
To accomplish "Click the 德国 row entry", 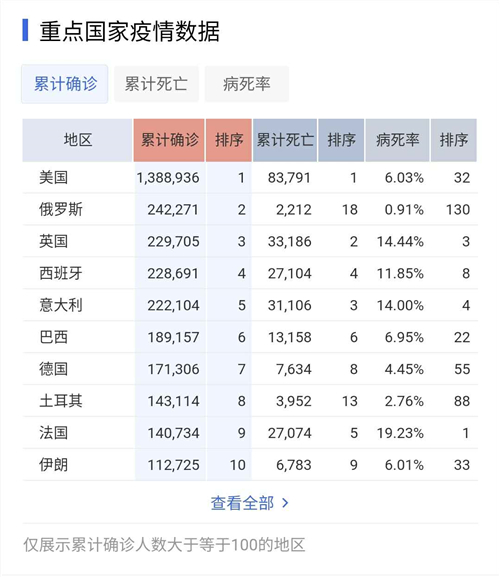I will point(250,369).
